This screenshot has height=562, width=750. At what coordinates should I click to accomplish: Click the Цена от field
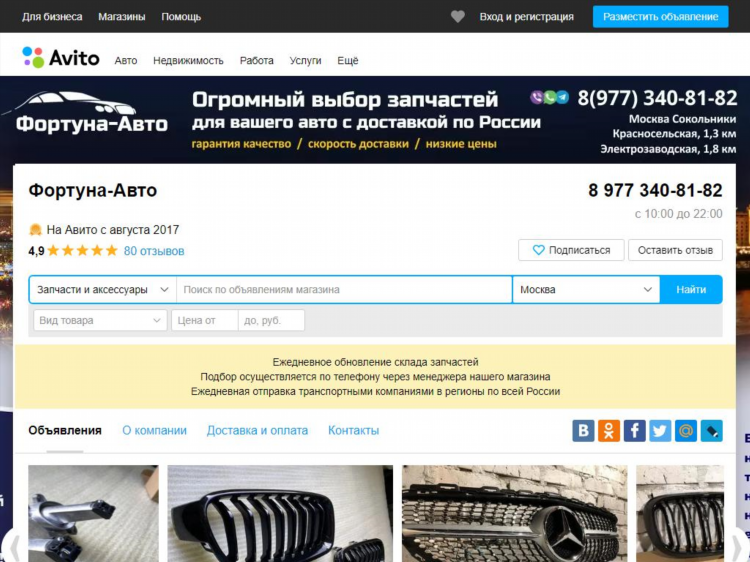[205, 320]
